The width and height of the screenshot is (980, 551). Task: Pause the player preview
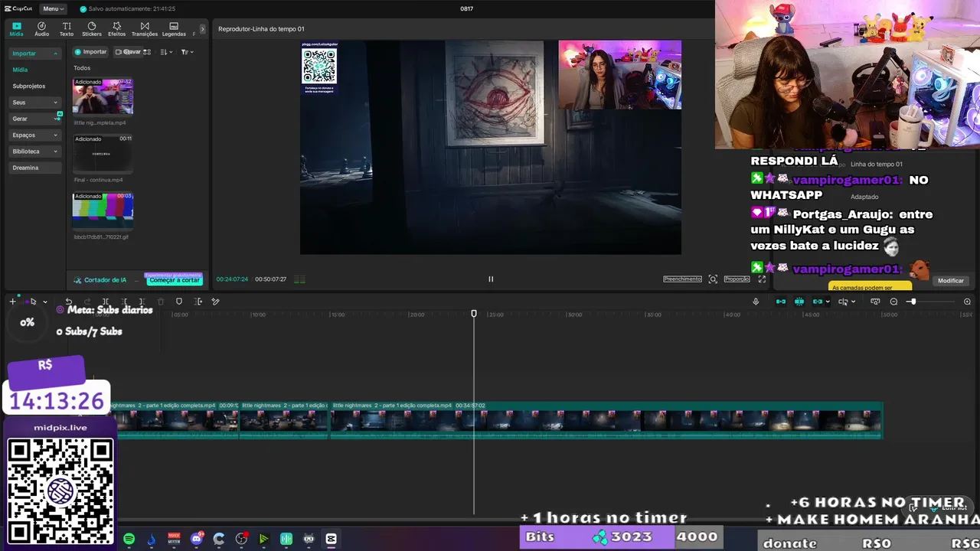tap(491, 279)
